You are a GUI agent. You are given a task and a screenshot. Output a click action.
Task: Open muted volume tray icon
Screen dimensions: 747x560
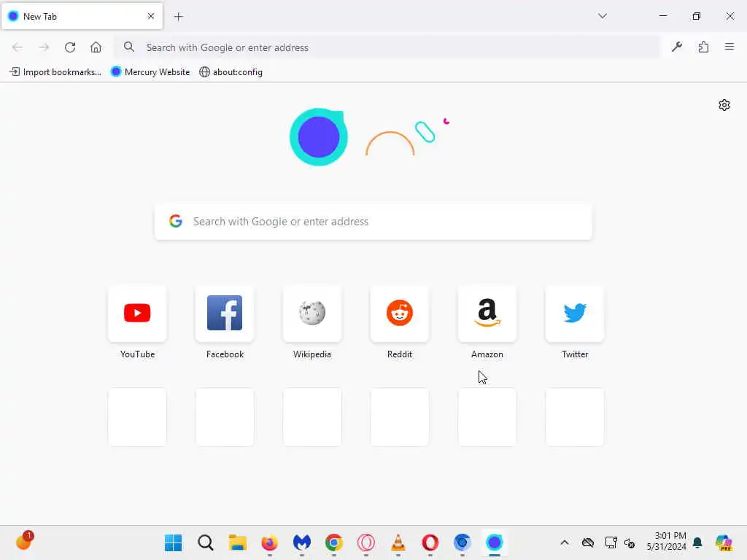coord(630,542)
